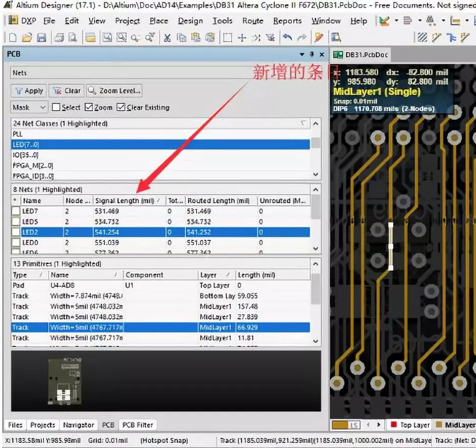The width and height of the screenshot is (476, 448).
Task: Tick the checkbox beside net LED5
Action: coord(16,222)
